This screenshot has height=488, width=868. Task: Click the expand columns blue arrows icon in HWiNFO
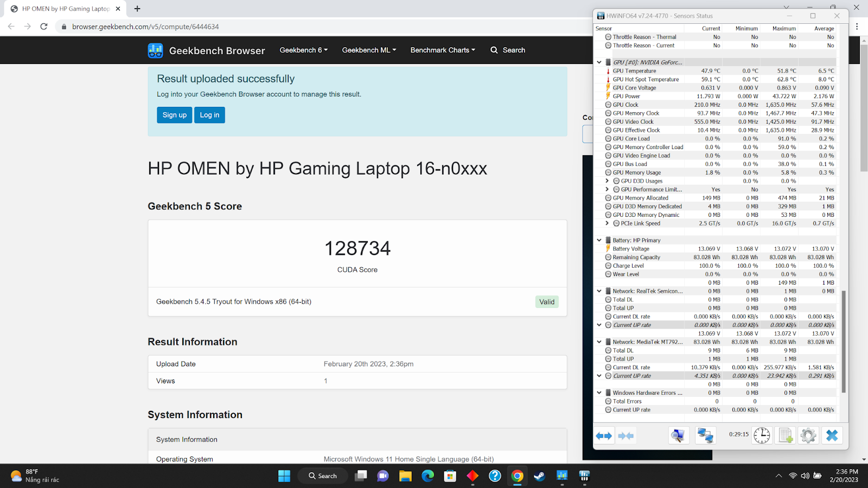click(x=604, y=435)
